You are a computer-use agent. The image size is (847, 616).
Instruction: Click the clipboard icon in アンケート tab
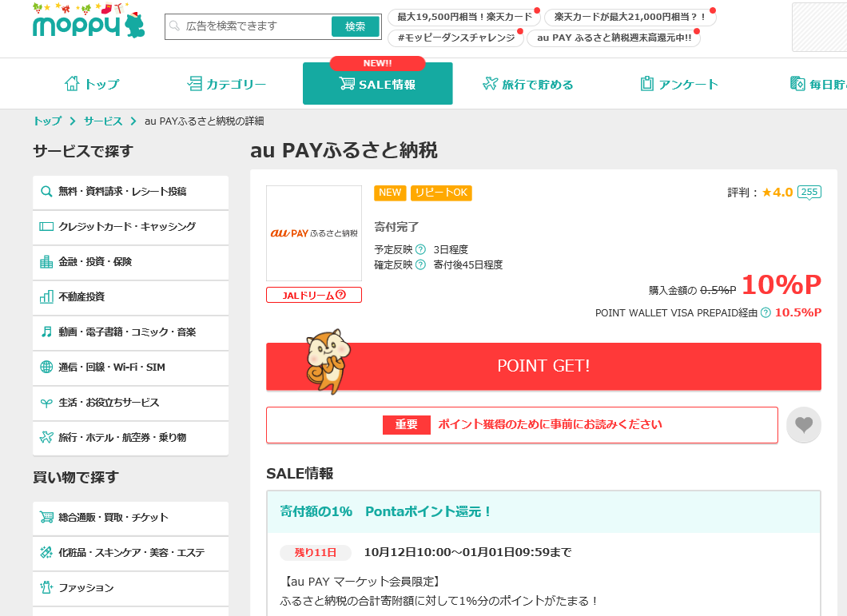tap(646, 83)
